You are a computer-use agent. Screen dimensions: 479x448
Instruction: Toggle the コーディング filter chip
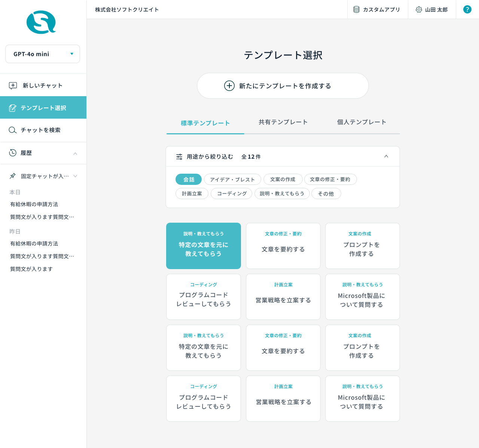[232, 193]
